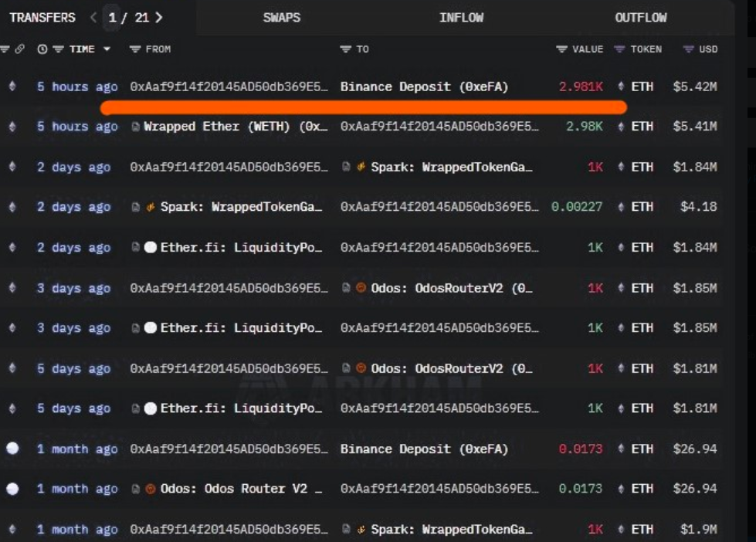756x542 pixels.
Task: Click $26.94 in the Odos Router V2 row
Action: 695,489
